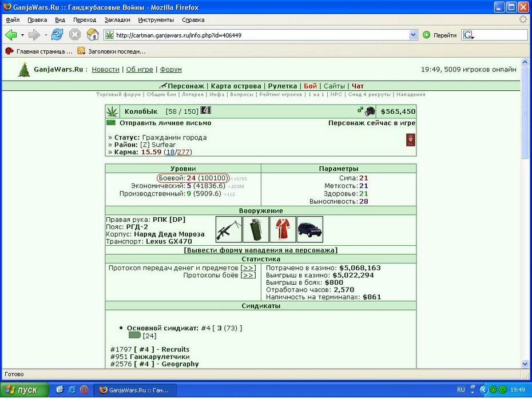532x399 pixels.
Task: Click the Firefox throbber activity icon
Action: (523, 19)
